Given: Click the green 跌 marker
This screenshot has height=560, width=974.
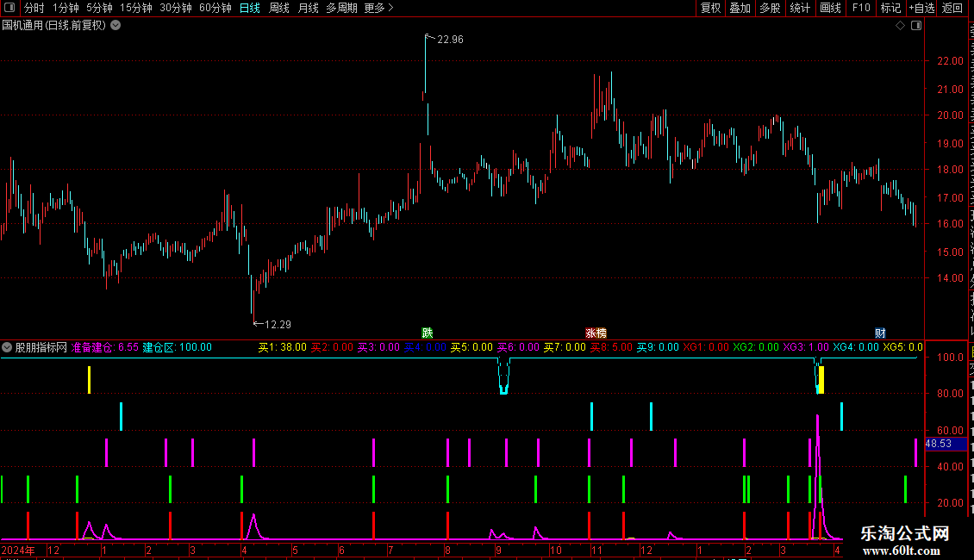Looking at the screenshot, I should 427,333.
